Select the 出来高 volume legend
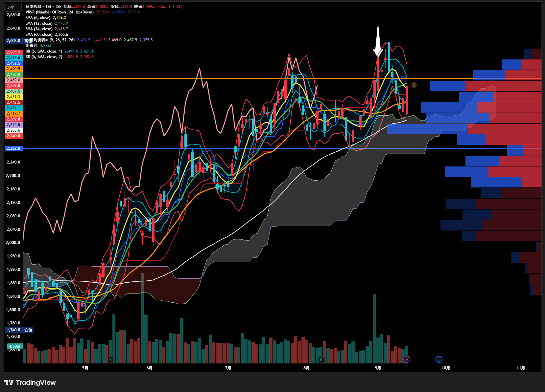The width and height of the screenshot is (545, 392). tap(32, 46)
